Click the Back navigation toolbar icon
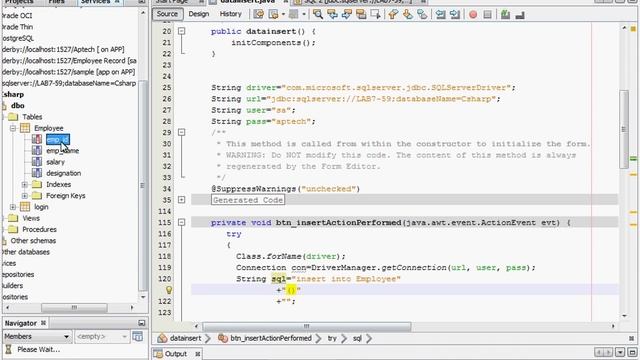 273,14
